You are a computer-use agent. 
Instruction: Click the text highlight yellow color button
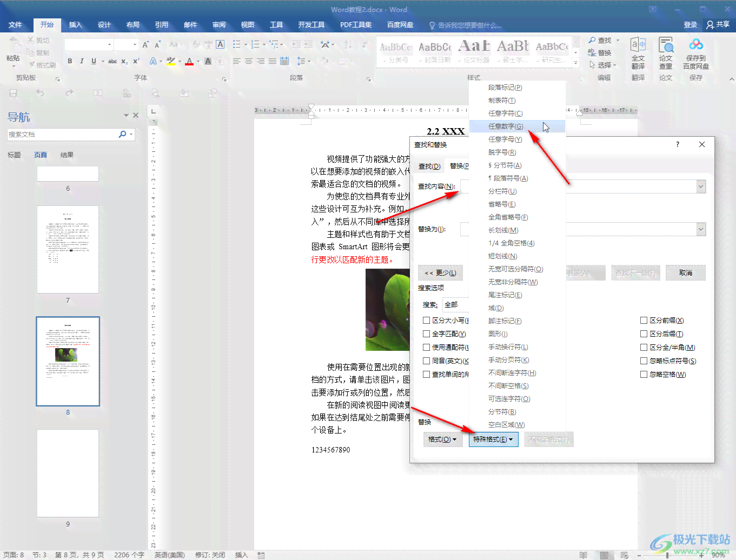point(171,61)
